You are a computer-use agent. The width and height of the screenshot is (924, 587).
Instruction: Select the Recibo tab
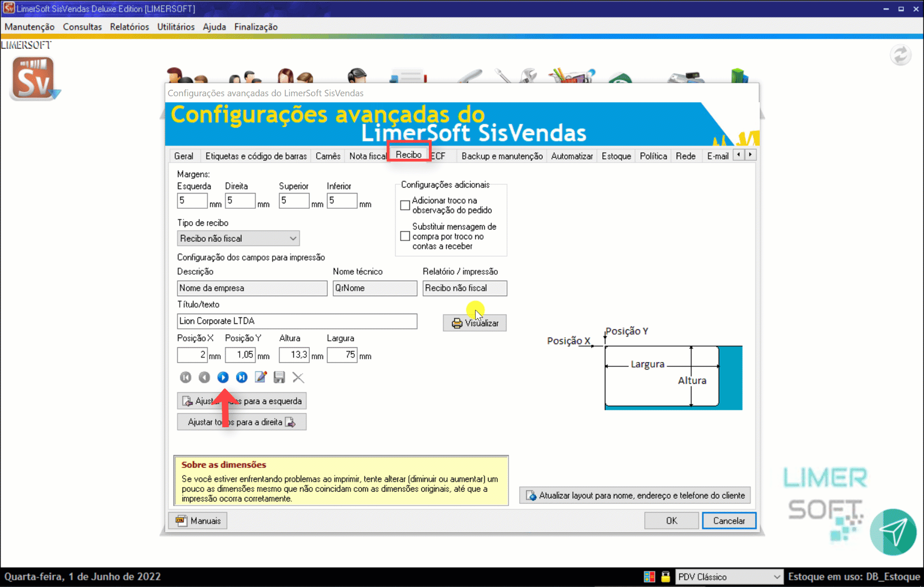409,154
